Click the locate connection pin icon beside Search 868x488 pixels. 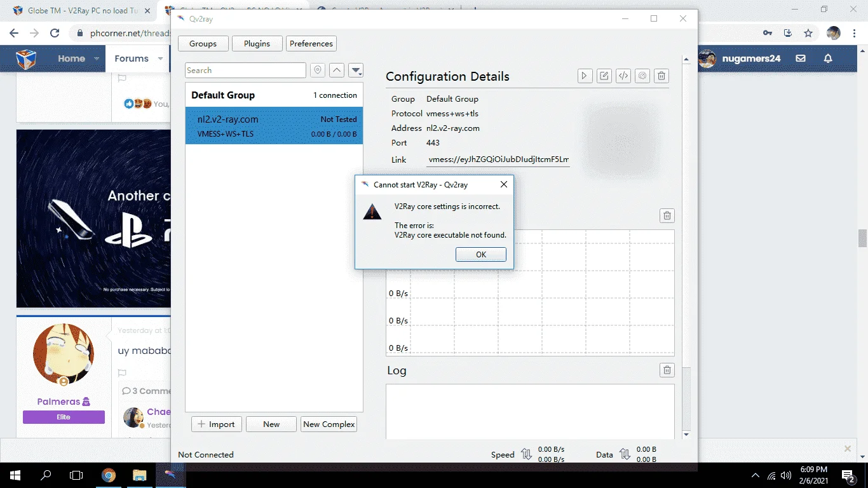(x=318, y=71)
